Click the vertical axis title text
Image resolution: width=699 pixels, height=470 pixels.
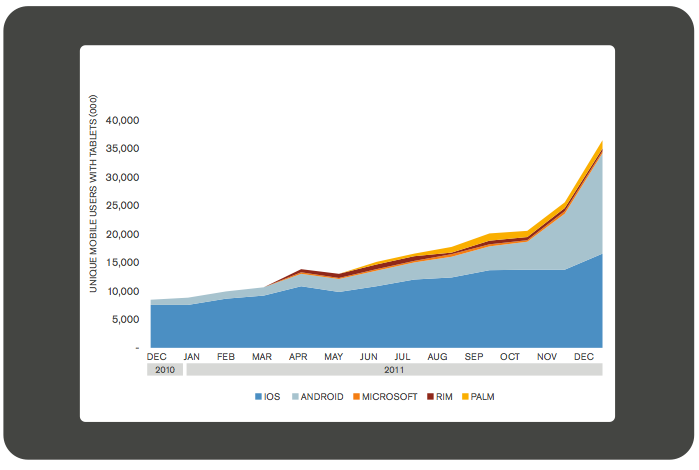pos(93,194)
